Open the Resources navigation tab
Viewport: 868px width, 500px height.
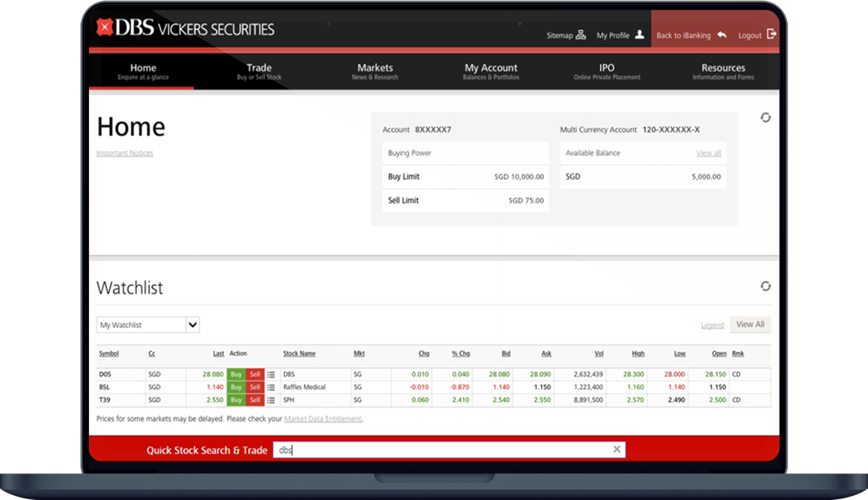[x=723, y=72]
